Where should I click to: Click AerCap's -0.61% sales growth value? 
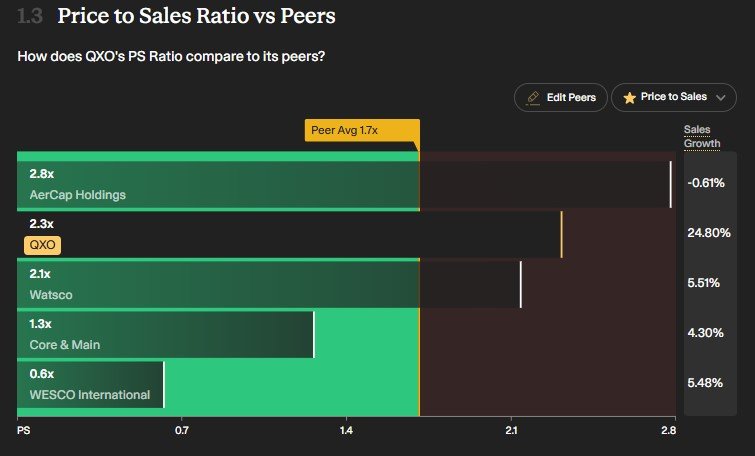point(707,182)
